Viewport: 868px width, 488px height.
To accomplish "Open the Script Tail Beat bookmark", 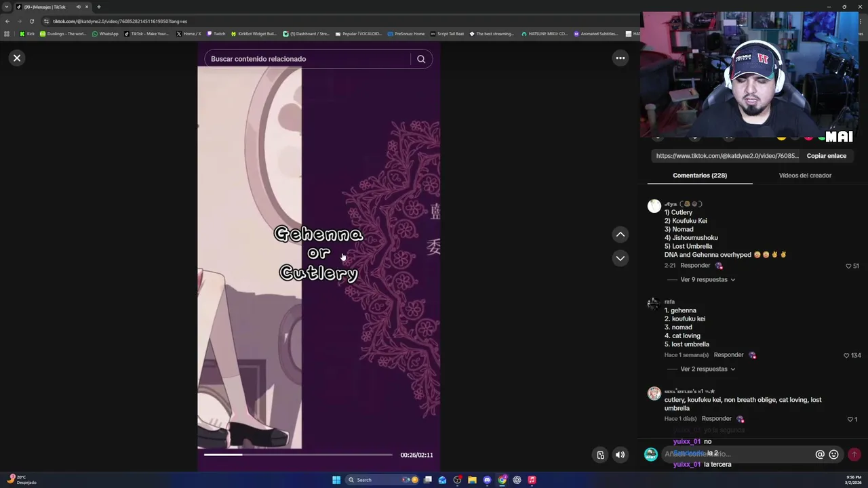I will coord(448,34).
